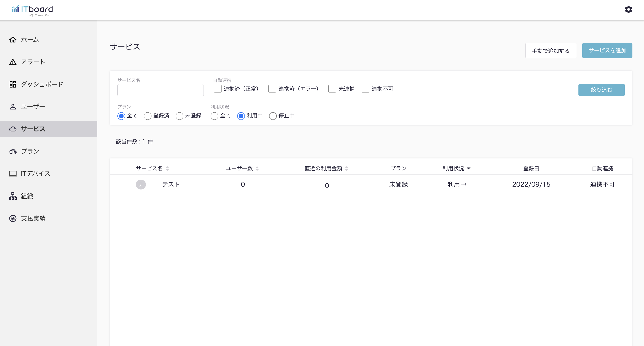This screenshot has height=346, width=644.
Task: Click the payment yen circle icon
Action: coord(13,218)
